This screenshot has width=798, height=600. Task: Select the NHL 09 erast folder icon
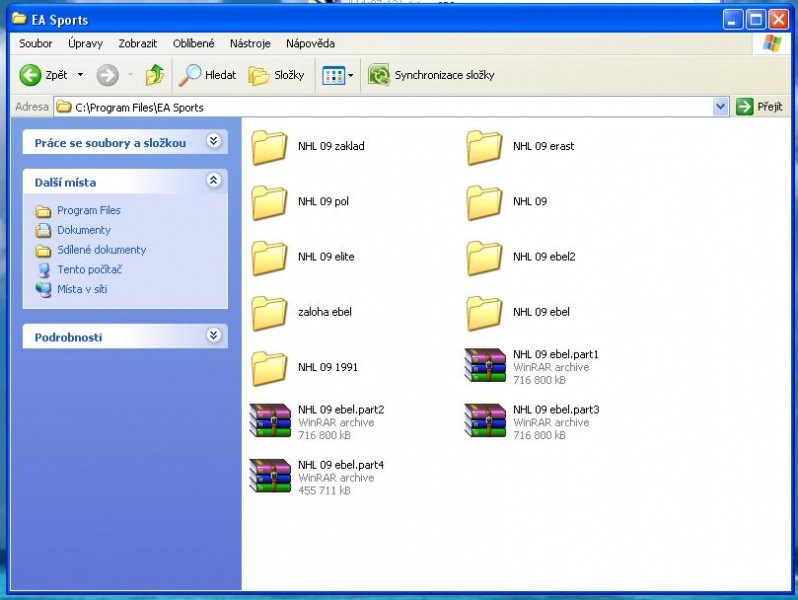(484, 147)
